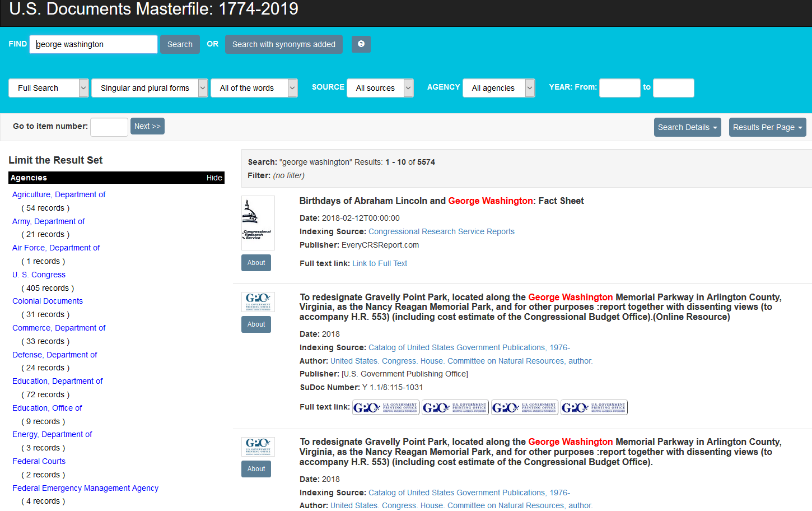
Task: Open Singular and plural forms dropdown
Action: coord(150,88)
